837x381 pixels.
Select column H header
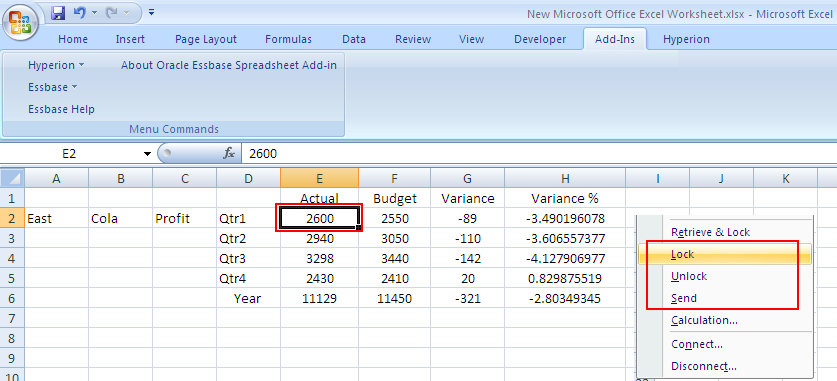(565, 179)
